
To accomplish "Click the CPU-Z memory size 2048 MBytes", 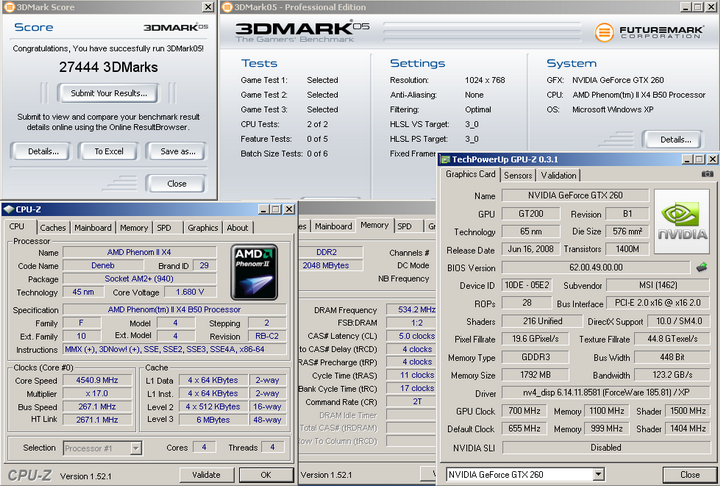I will pyautogui.click(x=331, y=265).
